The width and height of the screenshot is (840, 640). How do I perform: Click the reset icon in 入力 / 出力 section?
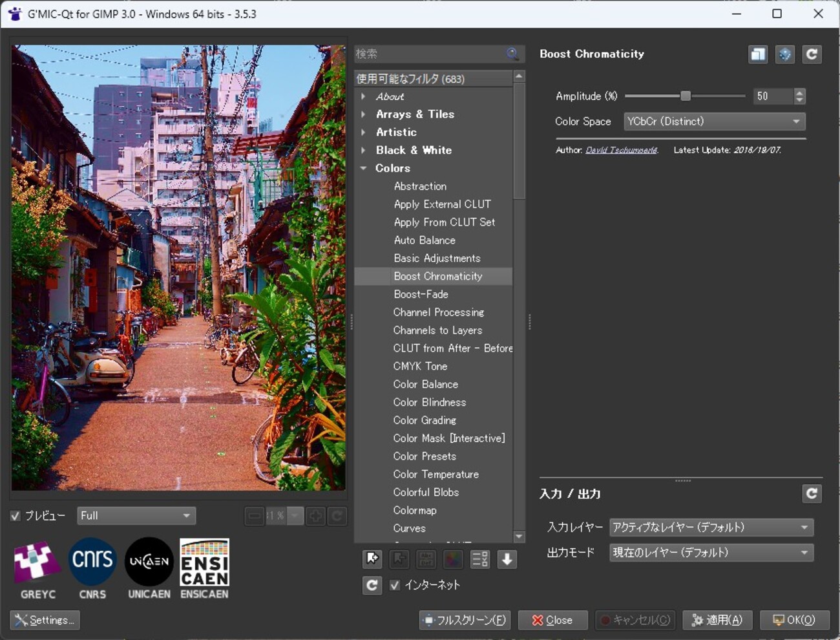(812, 494)
